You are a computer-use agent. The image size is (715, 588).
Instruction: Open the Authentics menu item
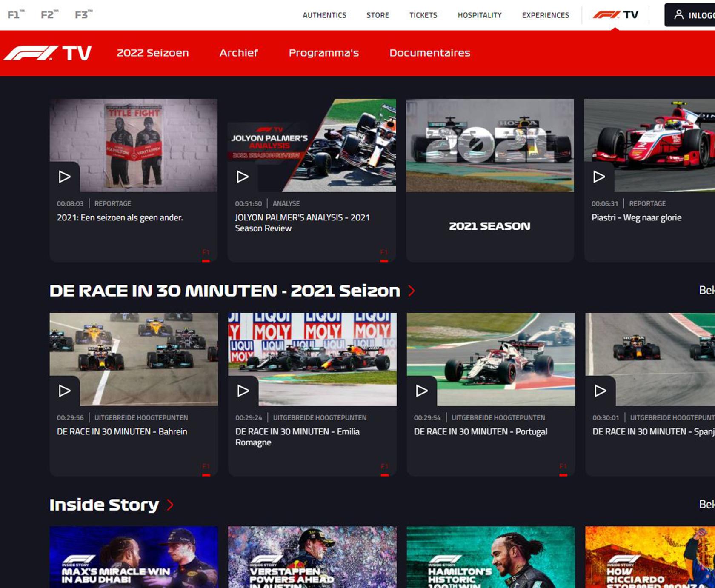(324, 15)
